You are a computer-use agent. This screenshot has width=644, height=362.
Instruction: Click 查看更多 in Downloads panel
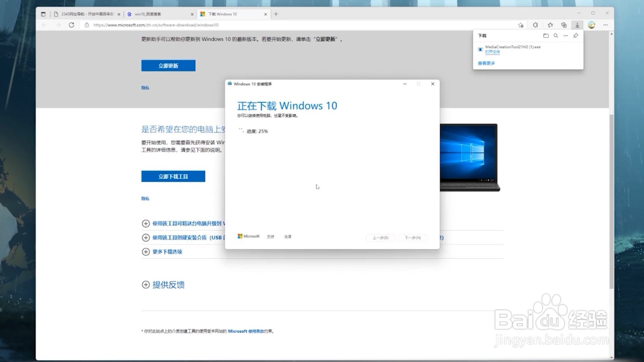486,63
